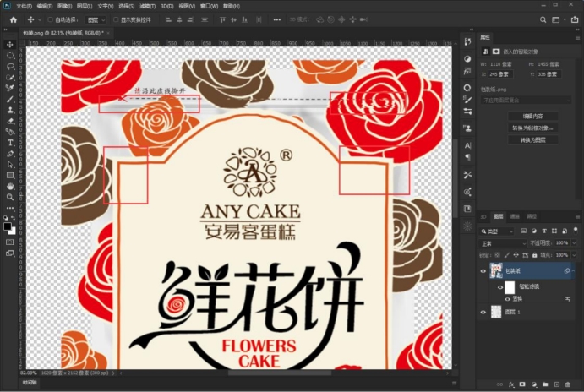Select the Eyedropper tool
Screen dimensions: 584x392
click(10, 88)
